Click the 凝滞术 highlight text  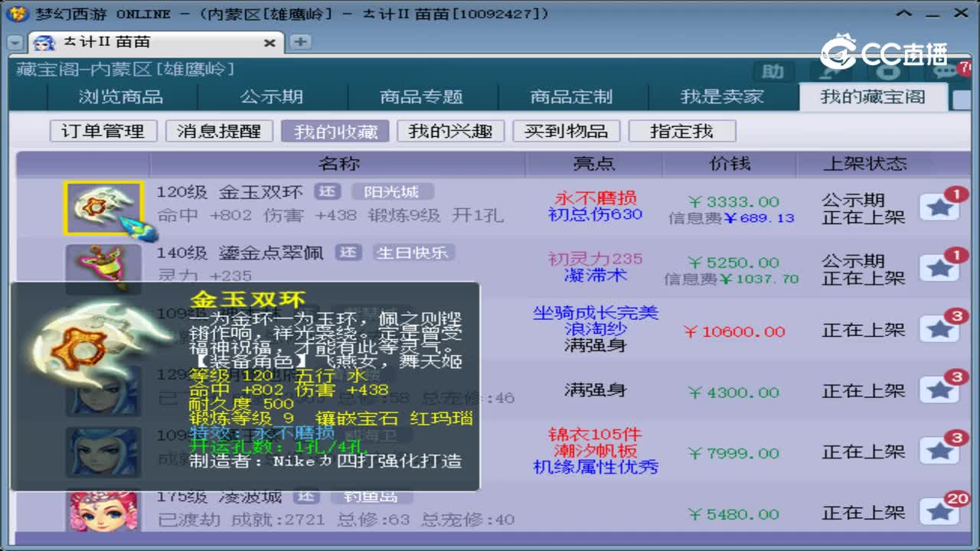coord(595,275)
